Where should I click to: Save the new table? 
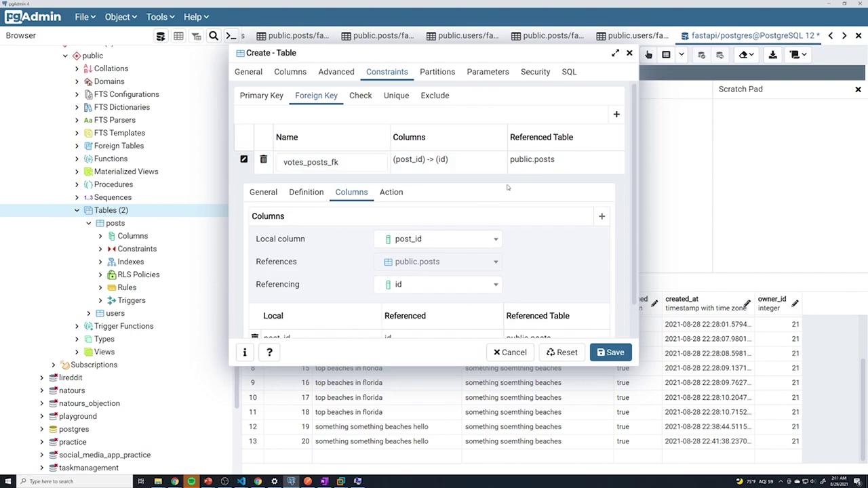click(x=611, y=352)
